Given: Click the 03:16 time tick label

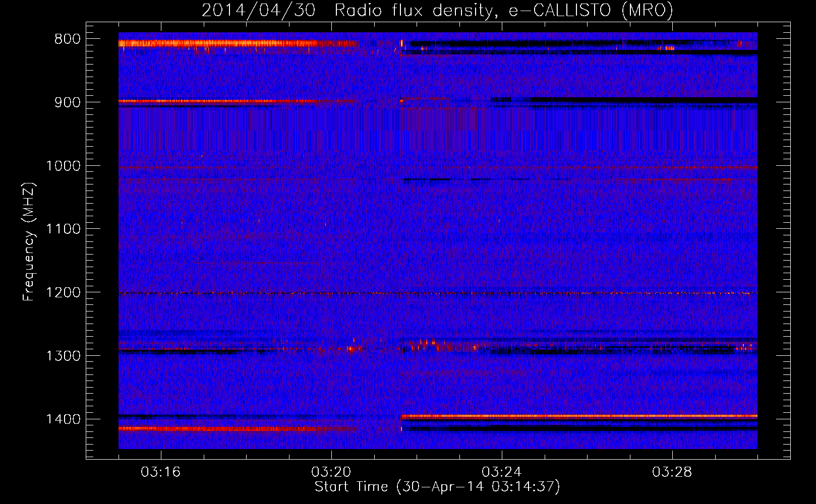Looking at the screenshot, I should click(161, 472).
